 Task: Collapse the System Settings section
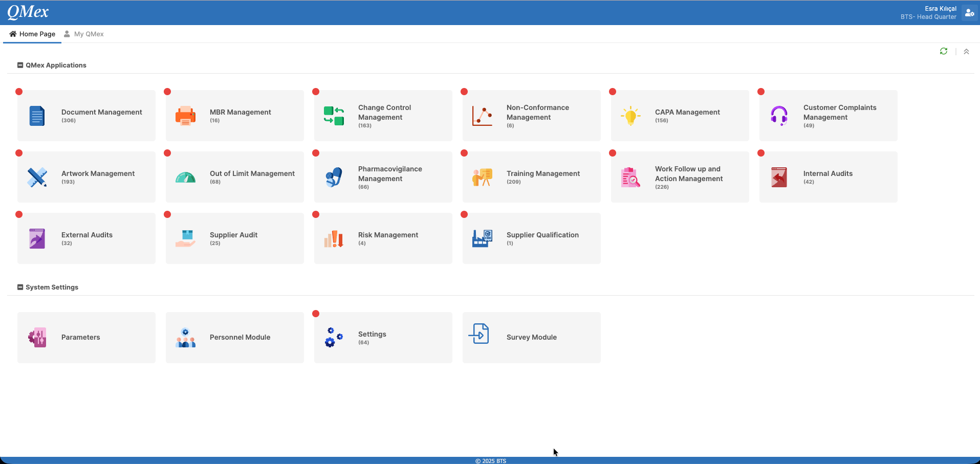click(20, 287)
